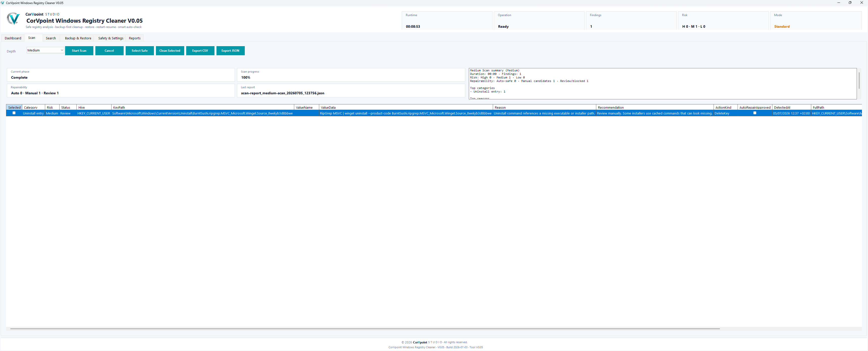868x351 pixels.
Task: Export results with Export JSON
Action: click(x=230, y=50)
